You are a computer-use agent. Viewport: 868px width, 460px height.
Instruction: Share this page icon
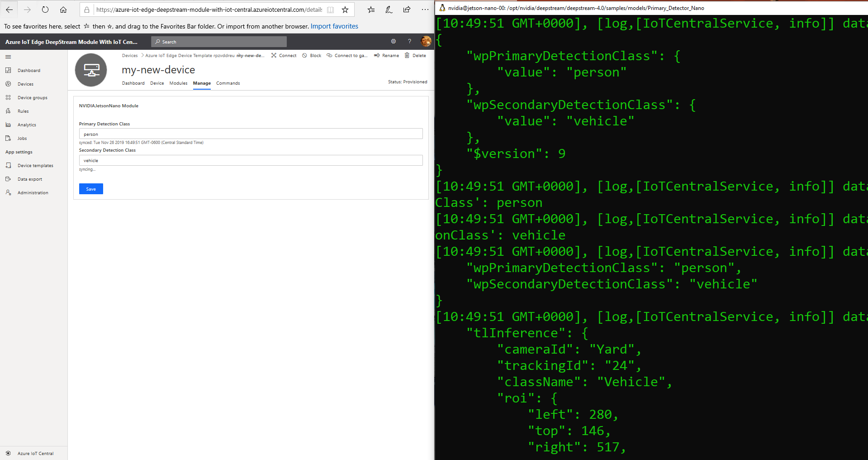[407, 10]
